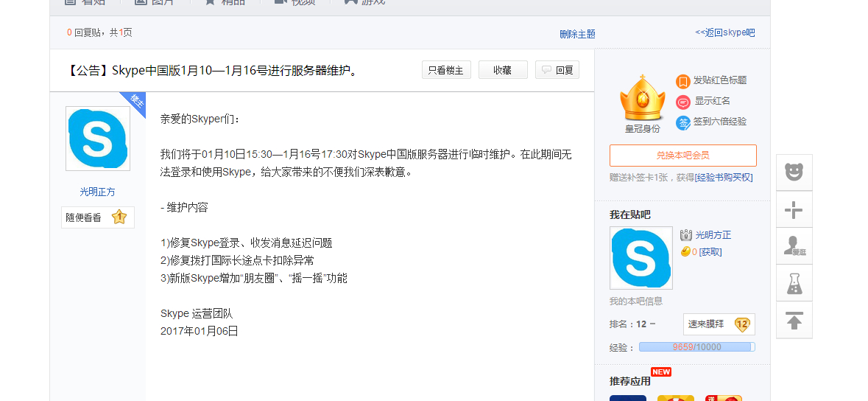Click the date 2017年01月06日
The height and width of the screenshot is (401, 868).
200,332
